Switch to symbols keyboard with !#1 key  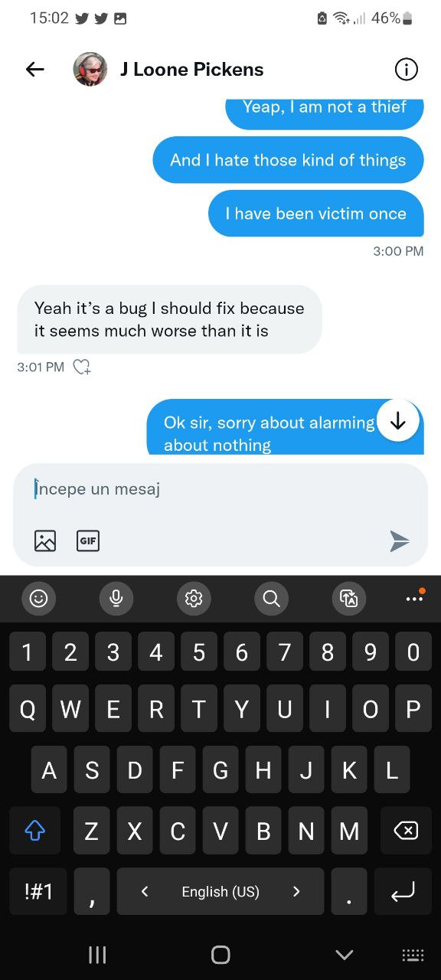point(38,891)
